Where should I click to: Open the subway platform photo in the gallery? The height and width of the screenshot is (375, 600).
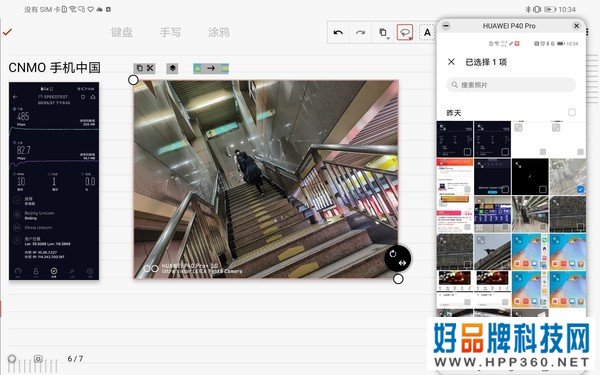(x=530, y=214)
